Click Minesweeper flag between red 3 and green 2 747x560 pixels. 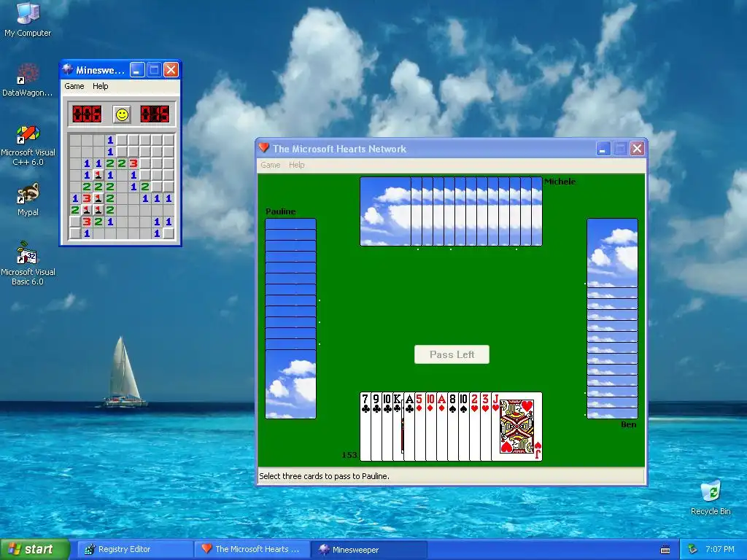coord(98,198)
